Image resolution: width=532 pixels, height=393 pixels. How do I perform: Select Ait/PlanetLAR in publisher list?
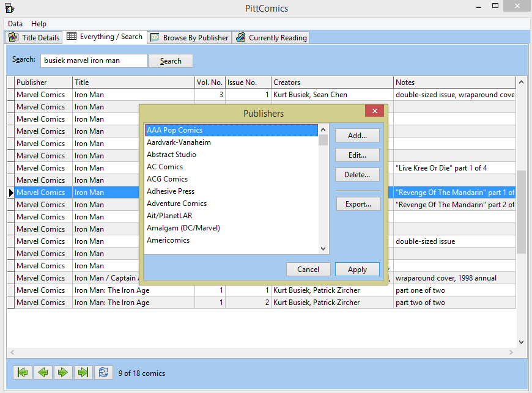pyautogui.click(x=231, y=216)
